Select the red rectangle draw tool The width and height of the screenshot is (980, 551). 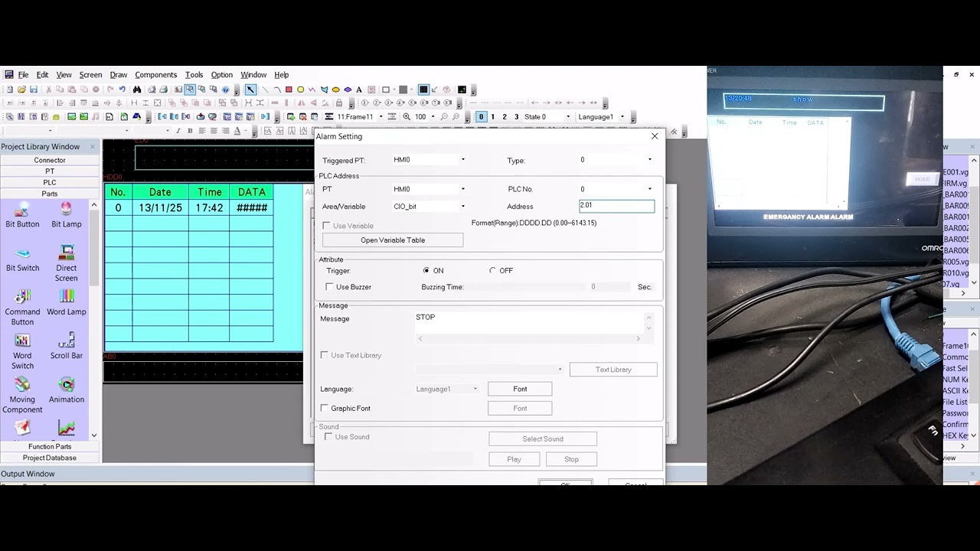point(289,90)
